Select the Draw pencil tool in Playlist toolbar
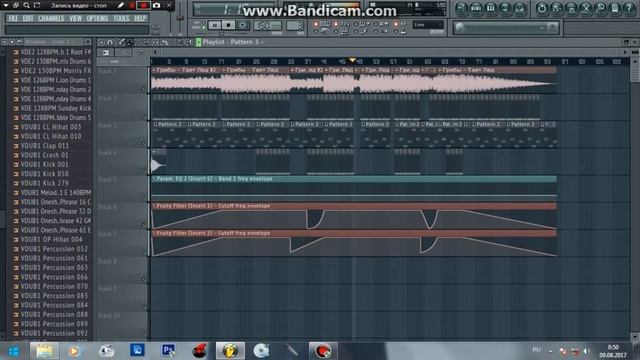This screenshot has height=360, width=640. (x=121, y=42)
